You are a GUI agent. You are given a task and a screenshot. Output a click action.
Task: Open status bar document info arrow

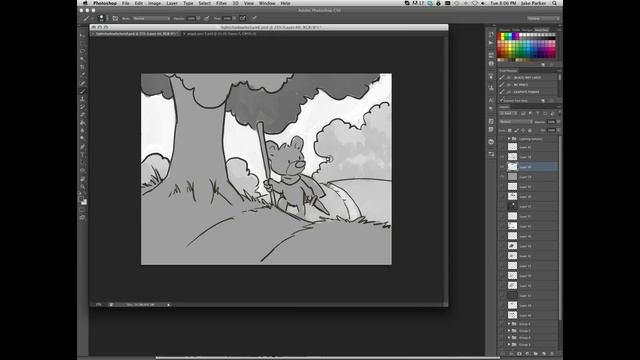click(168, 304)
